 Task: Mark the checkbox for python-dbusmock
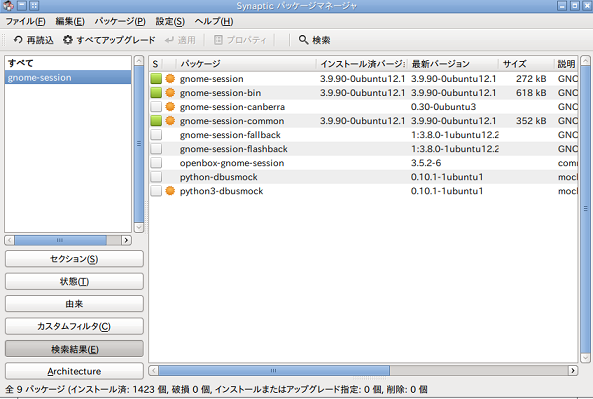156,177
